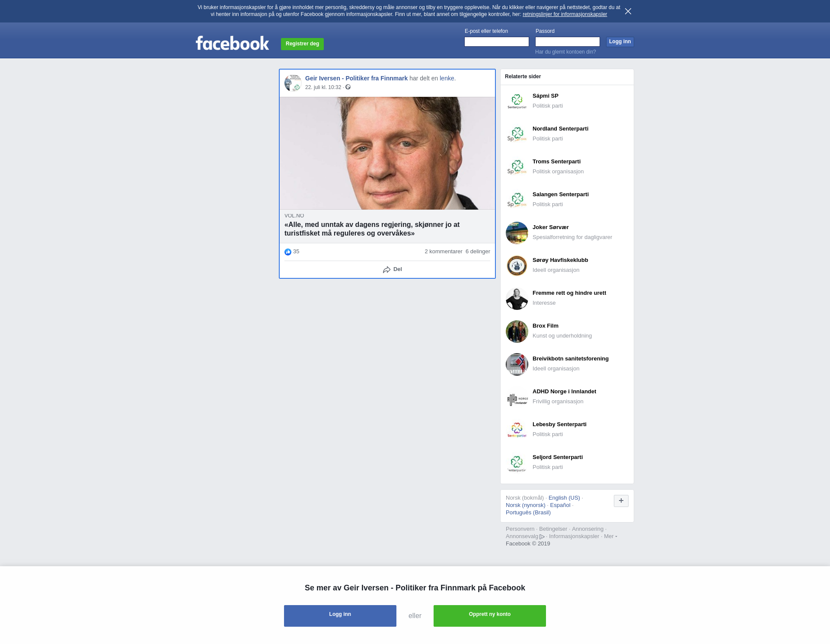Open the Personvern footer link
Screen dimensions: 830x644
(x=520, y=529)
